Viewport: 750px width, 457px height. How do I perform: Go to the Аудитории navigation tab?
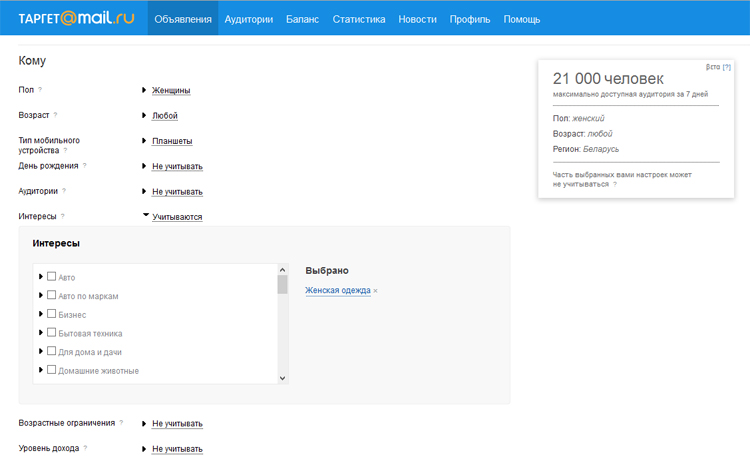pos(249,19)
